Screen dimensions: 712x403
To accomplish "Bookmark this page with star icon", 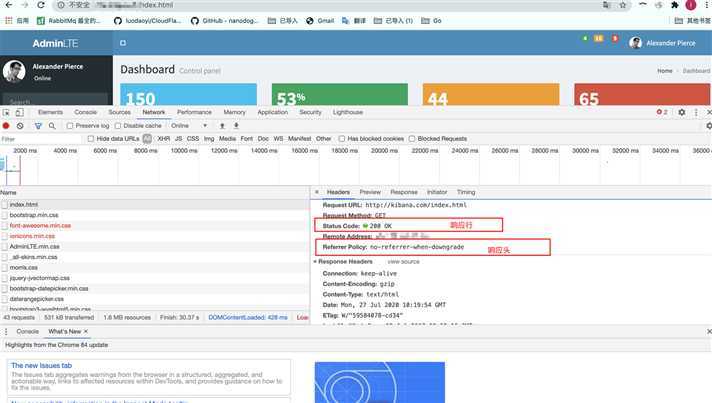I will (x=623, y=5).
